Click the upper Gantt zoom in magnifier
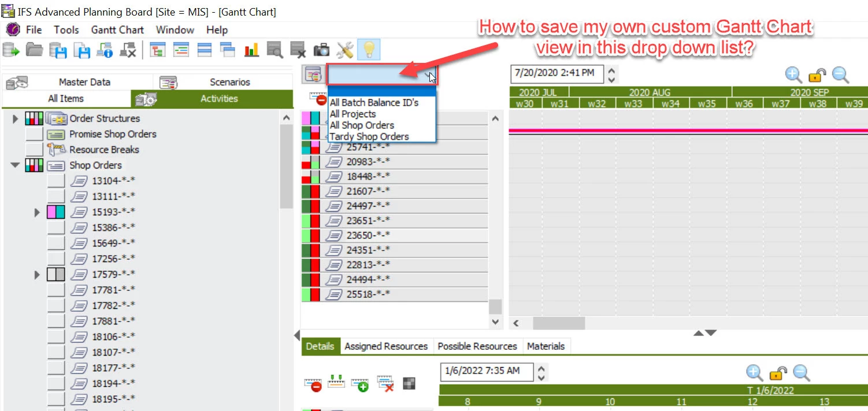This screenshot has width=868, height=411. (x=793, y=74)
